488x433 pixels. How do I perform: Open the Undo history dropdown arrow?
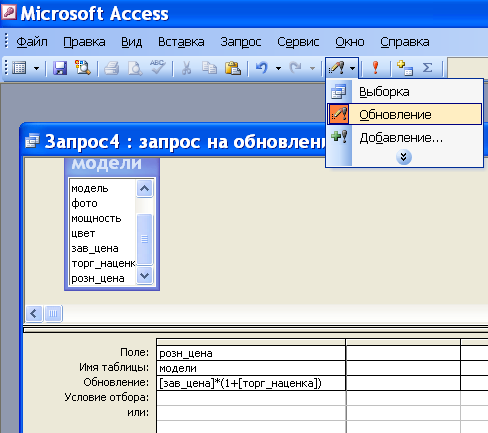278,68
